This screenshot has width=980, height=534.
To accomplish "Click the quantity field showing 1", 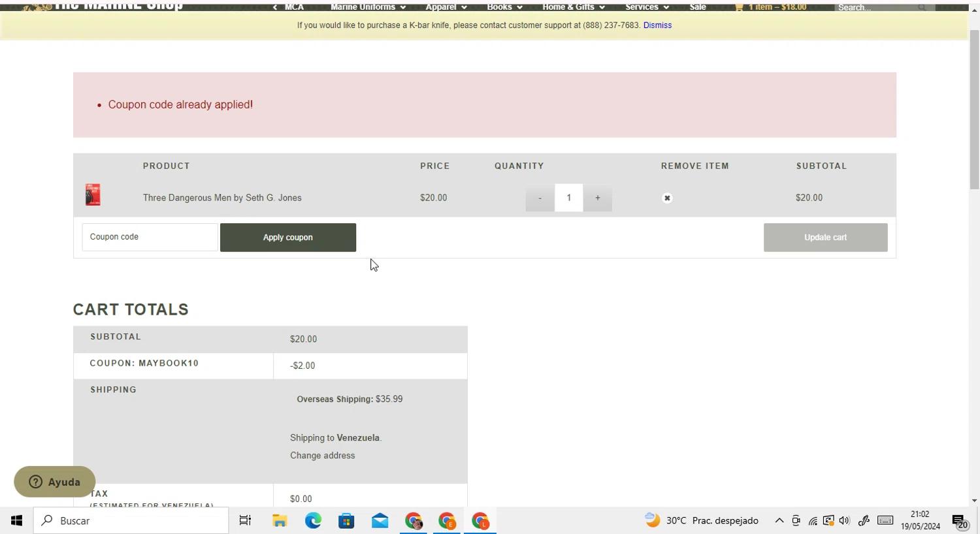I will pos(569,198).
